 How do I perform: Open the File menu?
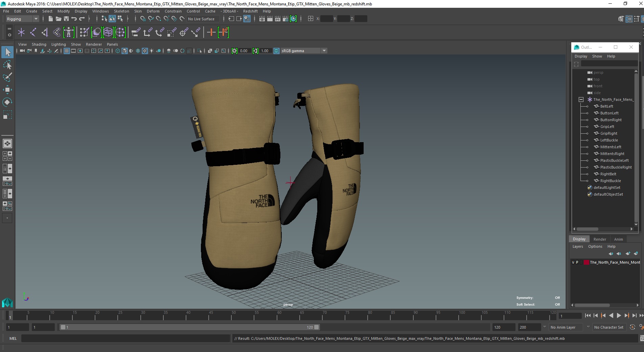(6, 11)
